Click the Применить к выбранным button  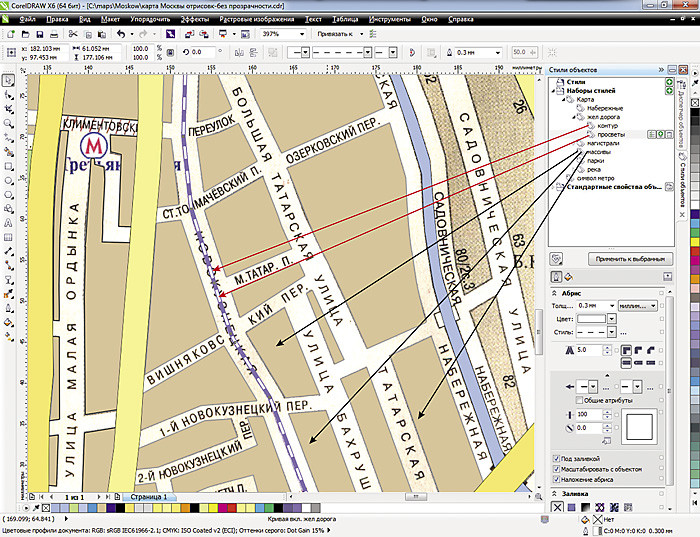tap(630, 259)
